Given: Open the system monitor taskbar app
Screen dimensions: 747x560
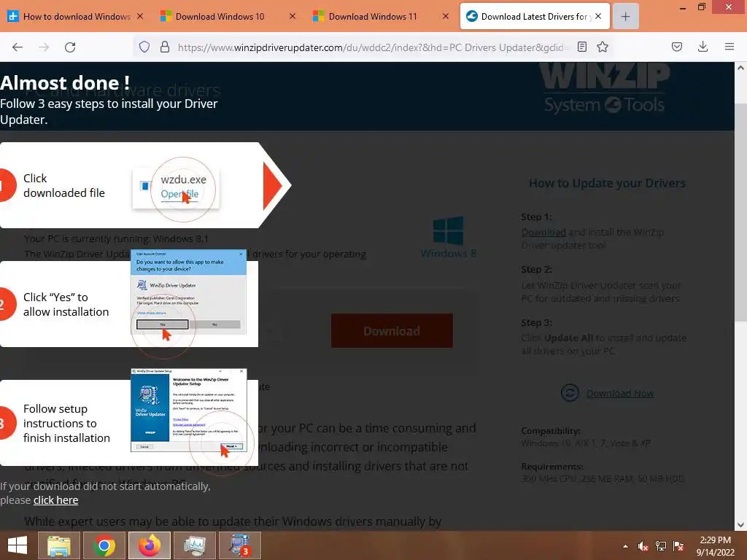Looking at the screenshot, I should (194, 545).
